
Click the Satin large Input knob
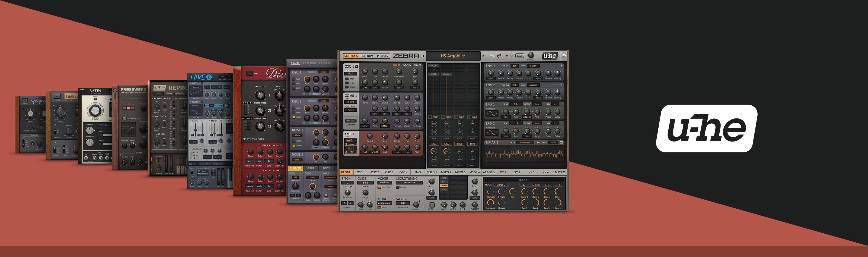point(95,110)
